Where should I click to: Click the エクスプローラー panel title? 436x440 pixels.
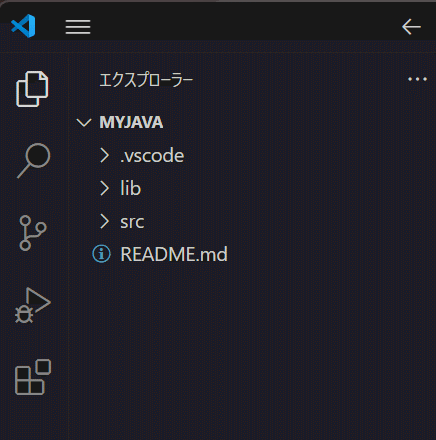point(146,80)
